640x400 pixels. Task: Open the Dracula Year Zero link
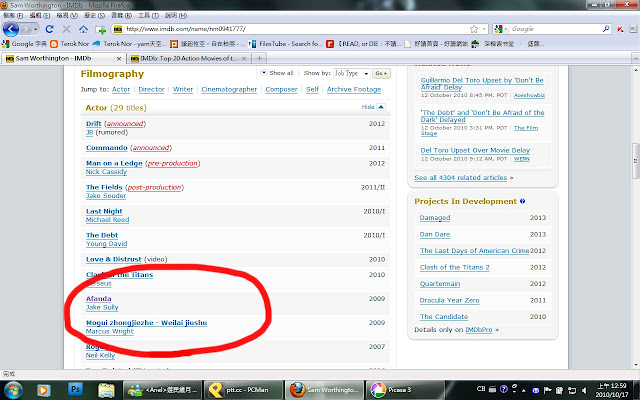[449, 300]
